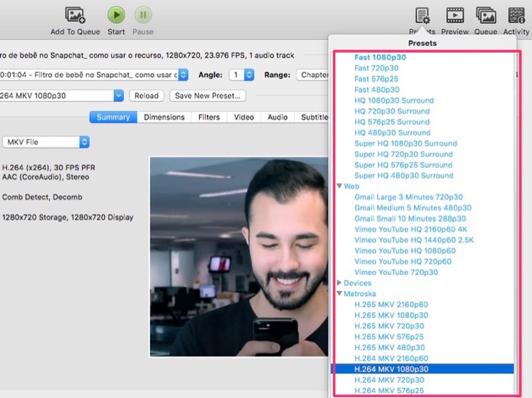Select HQ 1080p30 Surround preset
Viewport: 532px width, 398px height.
(x=394, y=101)
